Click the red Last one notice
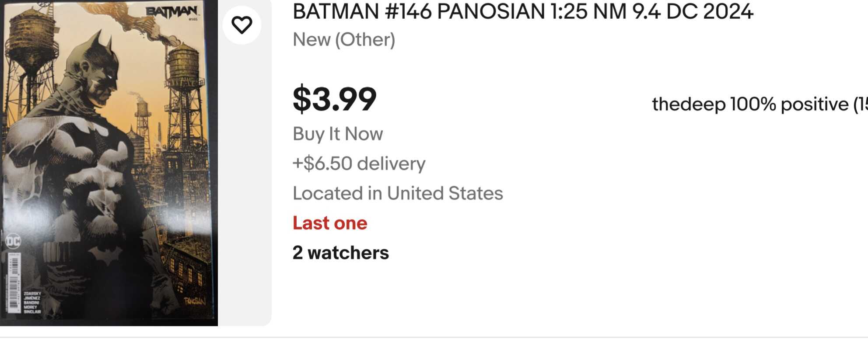This screenshot has height=344, width=868. tap(330, 223)
